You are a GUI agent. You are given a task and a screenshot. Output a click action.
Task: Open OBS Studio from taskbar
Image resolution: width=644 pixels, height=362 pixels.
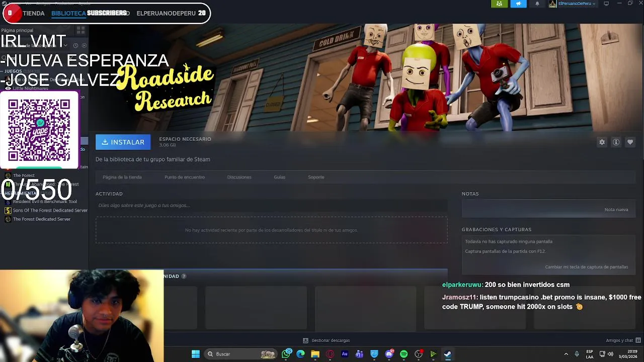click(419, 354)
